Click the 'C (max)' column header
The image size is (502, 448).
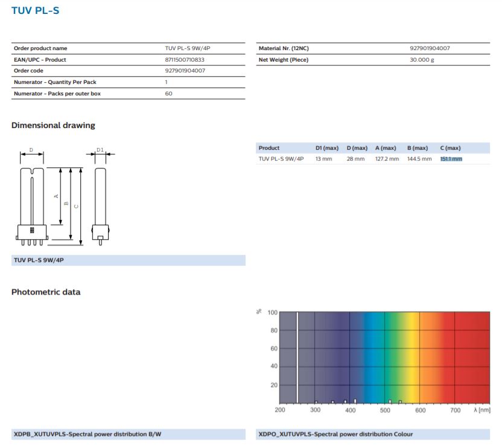click(451, 148)
